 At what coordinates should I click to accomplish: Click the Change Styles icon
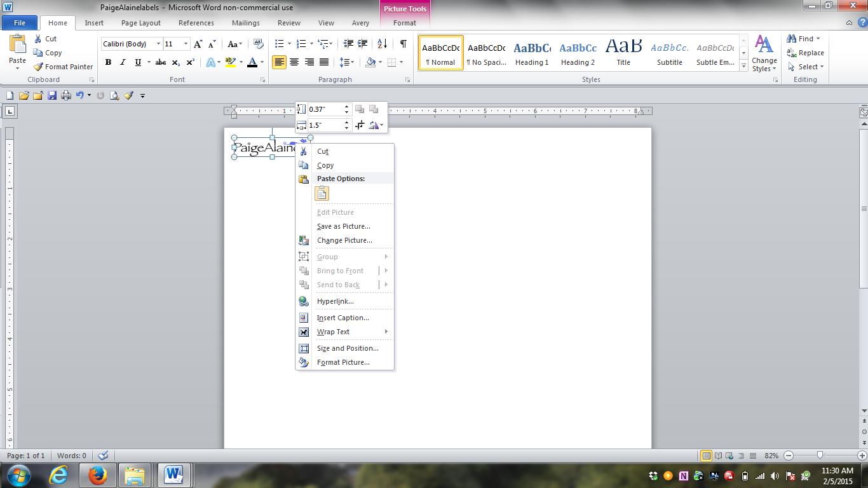click(x=764, y=53)
